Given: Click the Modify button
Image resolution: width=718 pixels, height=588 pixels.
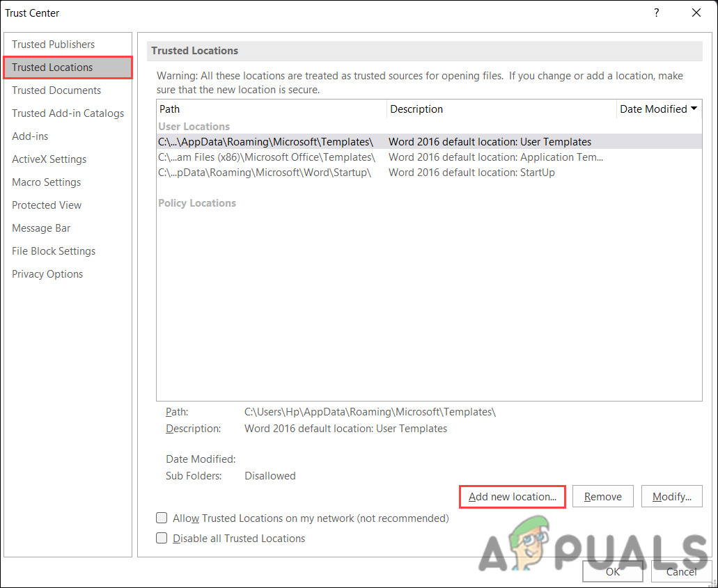Looking at the screenshot, I should (671, 496).
